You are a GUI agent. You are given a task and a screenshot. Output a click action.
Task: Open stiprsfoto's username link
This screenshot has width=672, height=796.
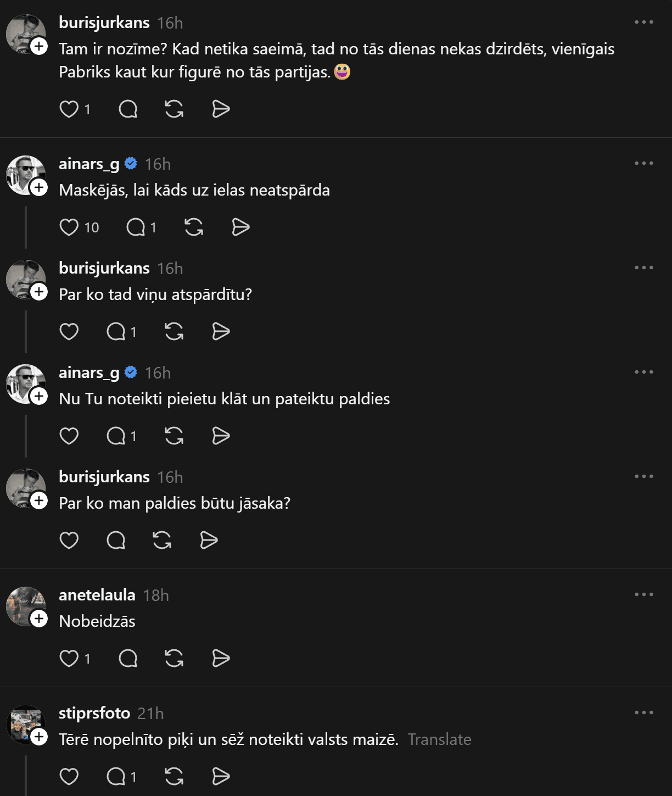(94, 713)
